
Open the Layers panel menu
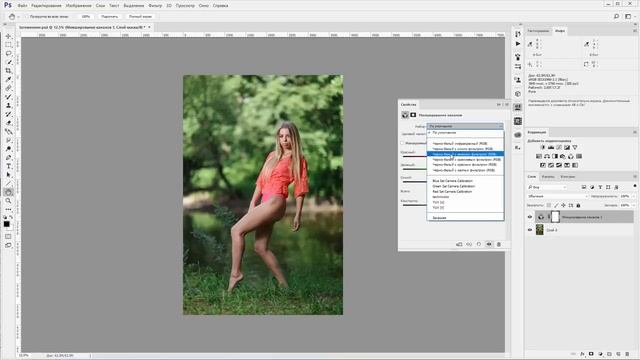pyautogui.click(x=635, y=177)
